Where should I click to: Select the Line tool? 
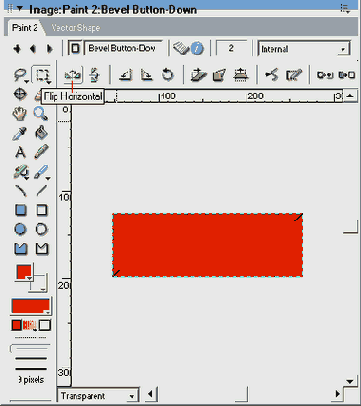point(42,191)
